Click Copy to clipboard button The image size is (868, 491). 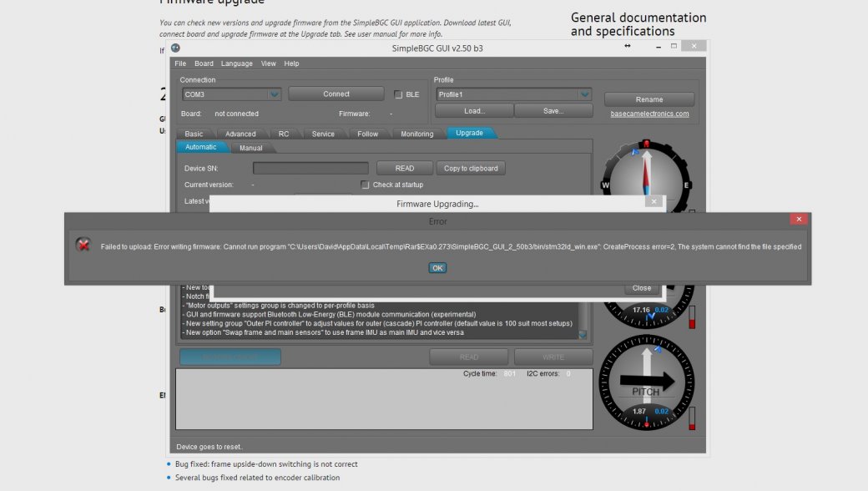[471, 169]
